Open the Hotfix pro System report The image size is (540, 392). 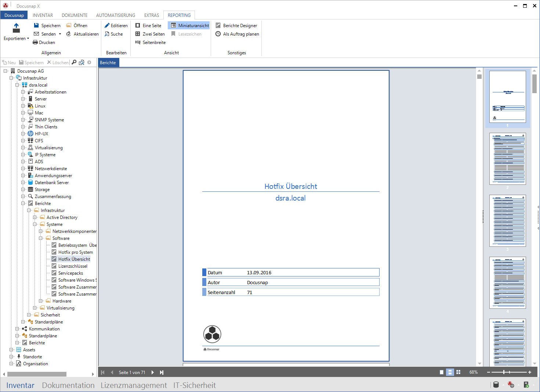point(76,252)
